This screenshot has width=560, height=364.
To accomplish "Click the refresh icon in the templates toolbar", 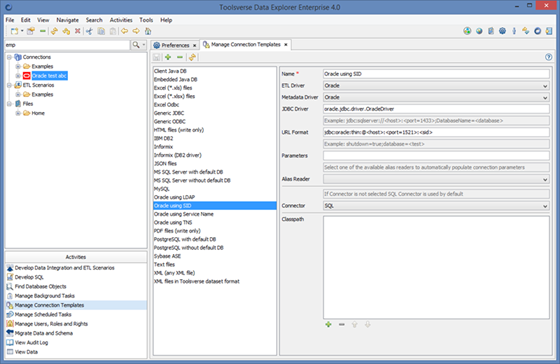I will click(x=192, y=57).
